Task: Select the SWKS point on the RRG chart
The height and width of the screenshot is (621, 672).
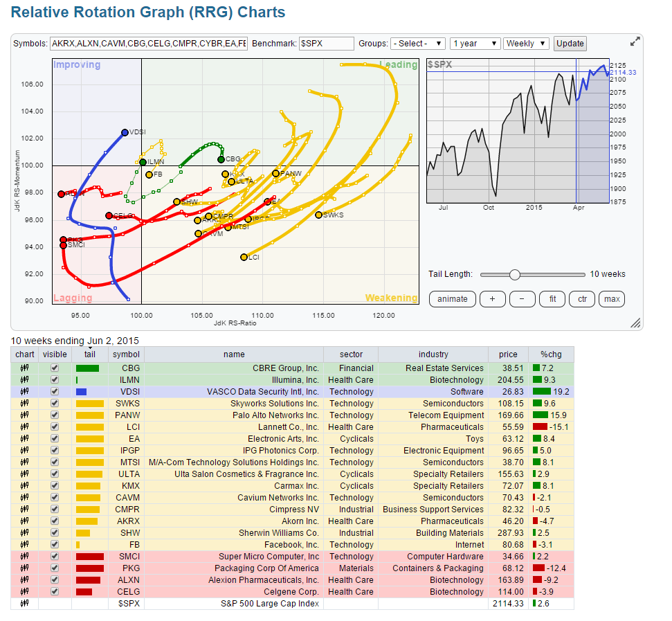Action: [x=318, y=215]
